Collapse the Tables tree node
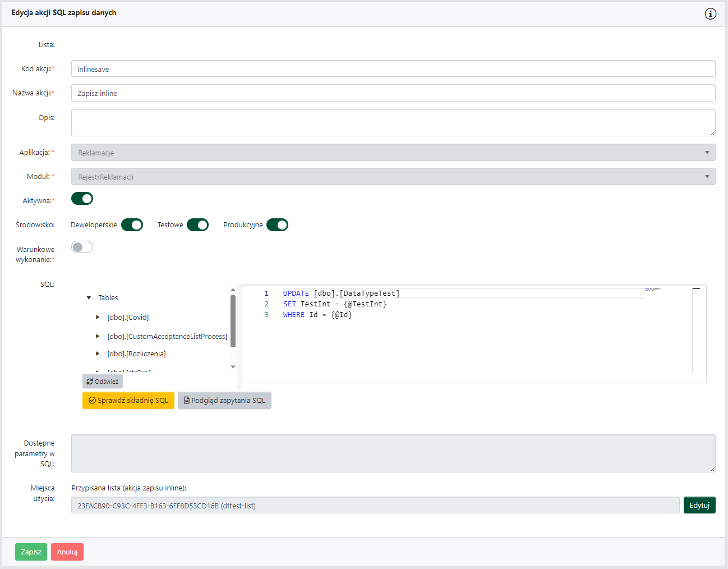The image size is (728, 569). (89, 298)
